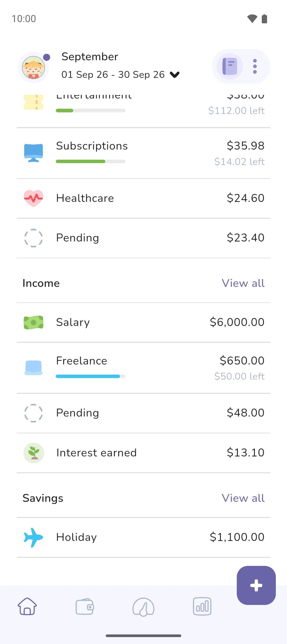Go to the budget gauge tab
The width and height of the screenshot is (287, 644).
coord(143,607)
